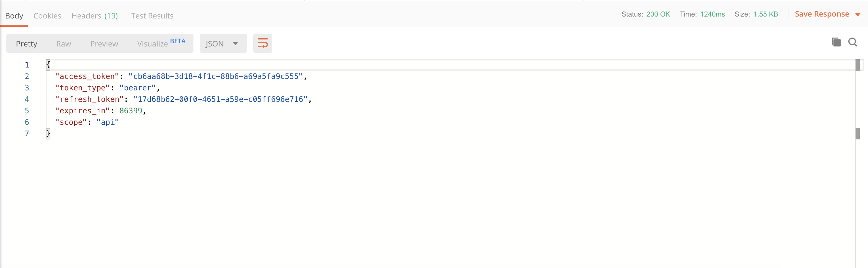
Task: Click line number 4 in gutter
Action: point(27,99)
